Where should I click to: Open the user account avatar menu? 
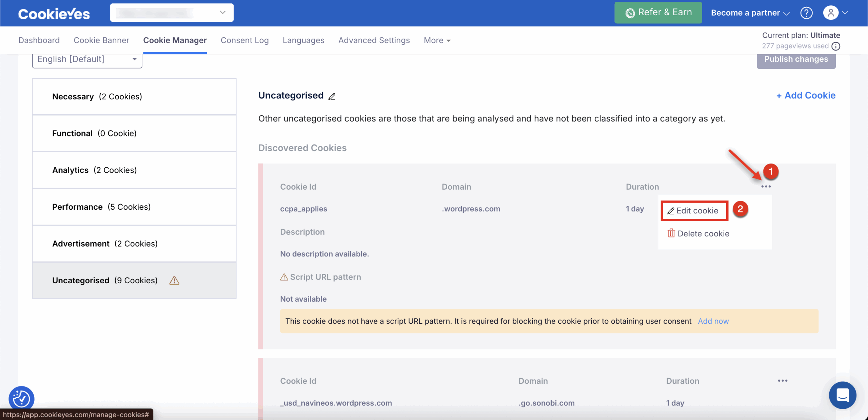point(831,13)
